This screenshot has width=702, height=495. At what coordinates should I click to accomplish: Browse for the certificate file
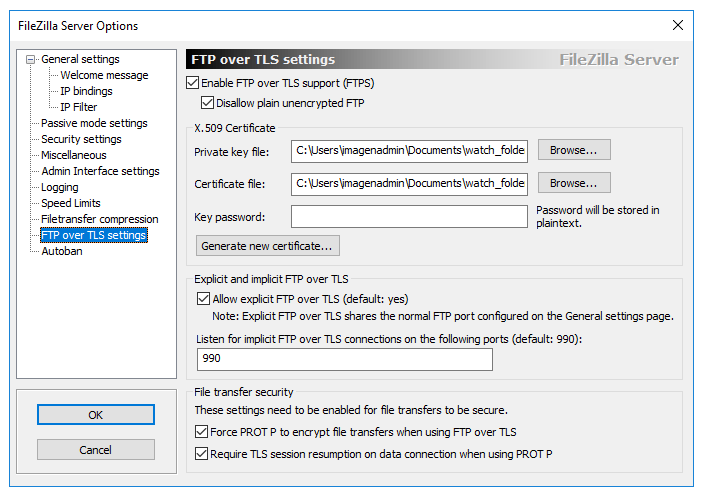pyautogui.click(x=574, y=183)
